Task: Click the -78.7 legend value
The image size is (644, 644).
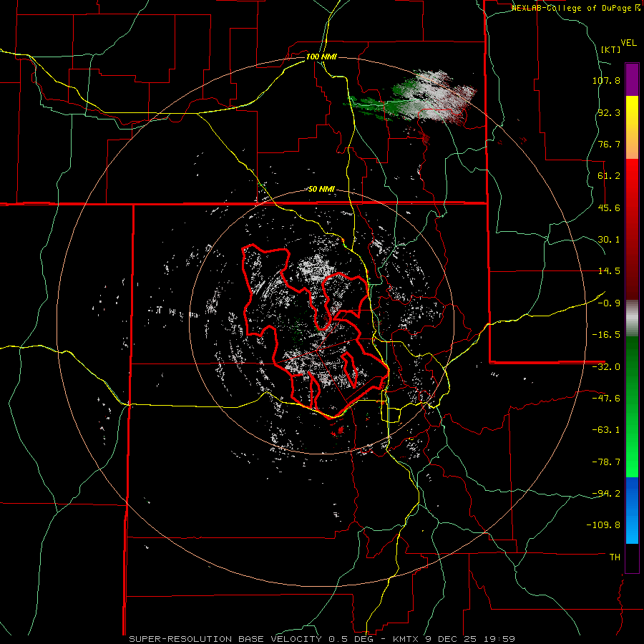Action: point(606,462)
